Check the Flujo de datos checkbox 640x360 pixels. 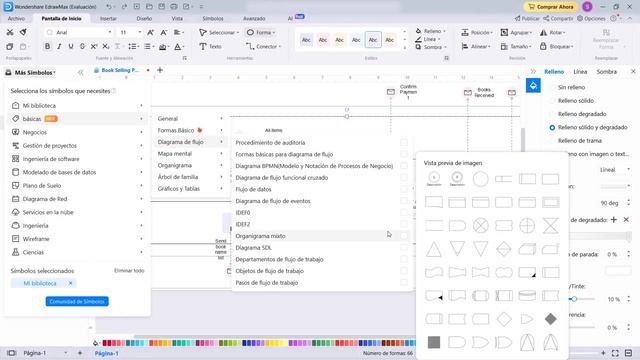click(404, 189)
